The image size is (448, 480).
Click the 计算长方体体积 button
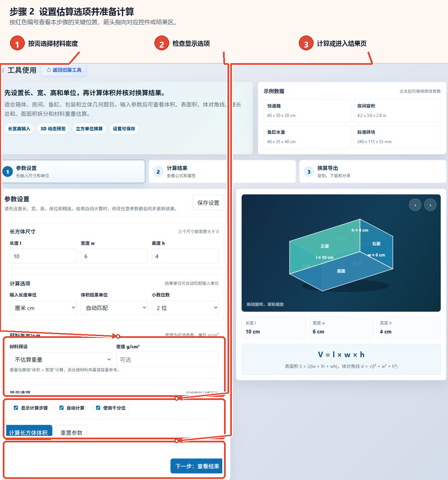(x=29, y=432)
